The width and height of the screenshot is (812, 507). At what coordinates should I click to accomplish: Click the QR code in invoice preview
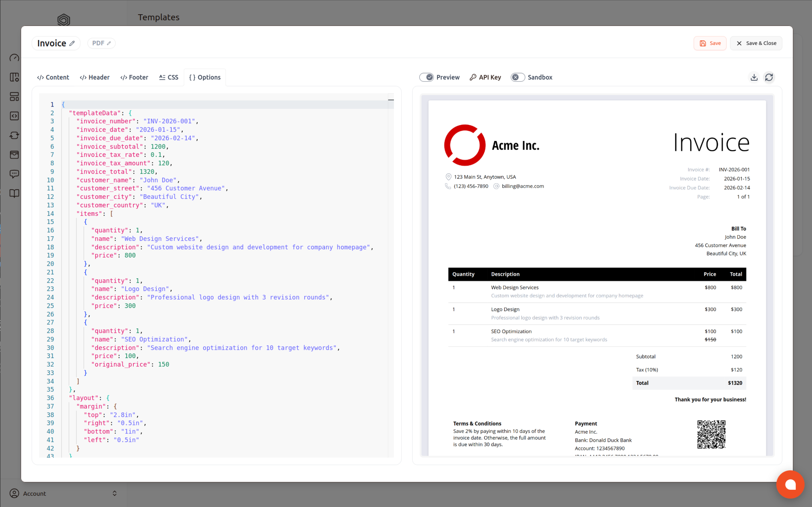tap(711, 434)
